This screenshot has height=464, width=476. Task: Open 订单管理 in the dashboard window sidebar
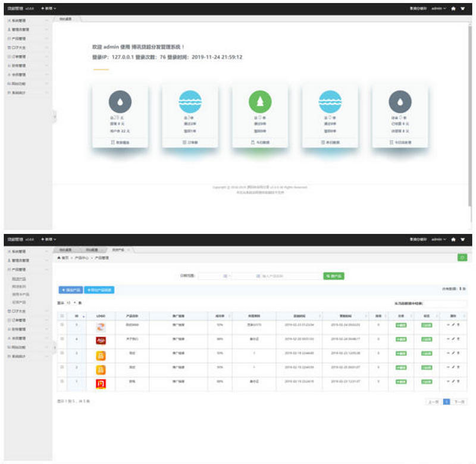(x=27, y=57)
